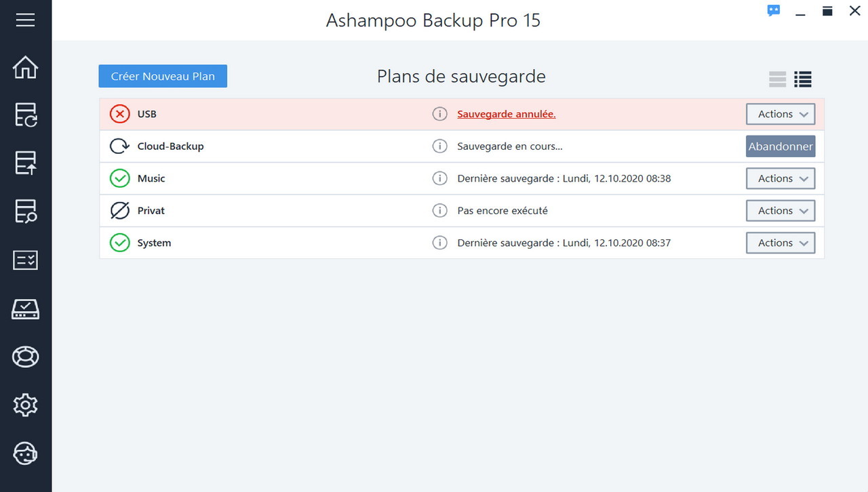Open the view backup contents sidebar icon

pos(25,211)
